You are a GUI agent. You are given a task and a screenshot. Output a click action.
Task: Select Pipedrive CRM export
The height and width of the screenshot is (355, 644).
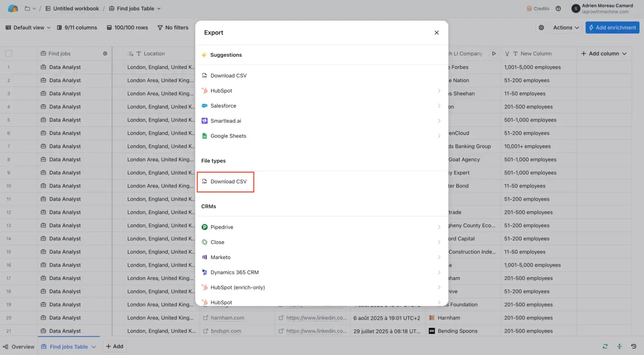pyautogui.click(x=322, y=227)
